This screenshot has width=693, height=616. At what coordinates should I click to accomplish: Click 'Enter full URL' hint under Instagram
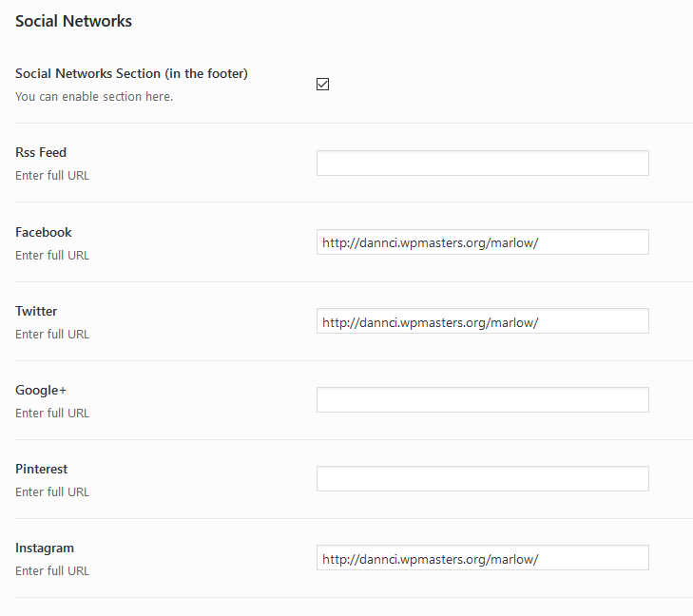52,570
